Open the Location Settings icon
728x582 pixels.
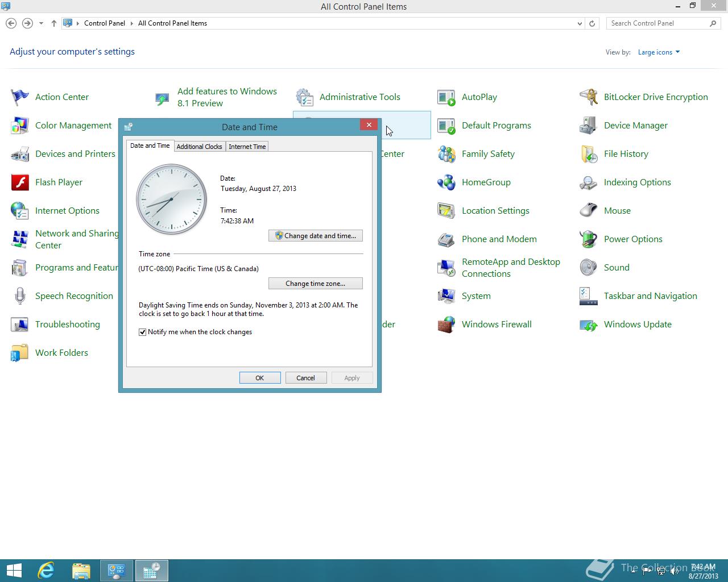point(446,211)
